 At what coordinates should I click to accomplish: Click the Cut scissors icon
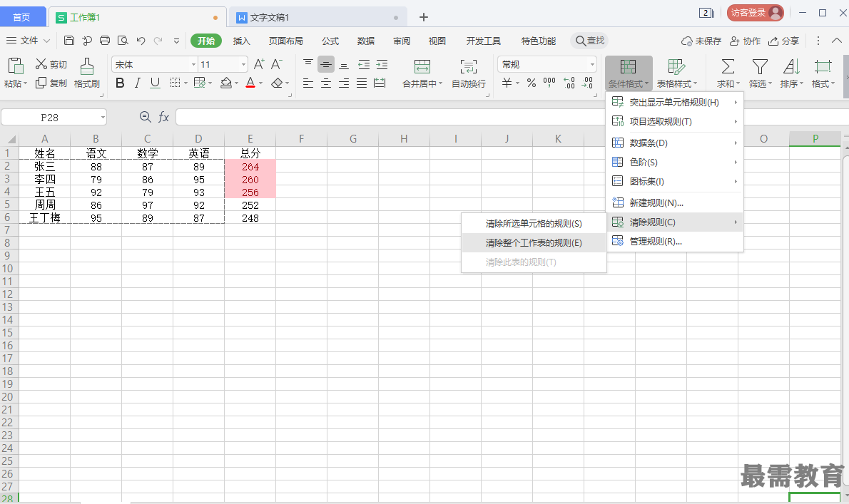41,64
